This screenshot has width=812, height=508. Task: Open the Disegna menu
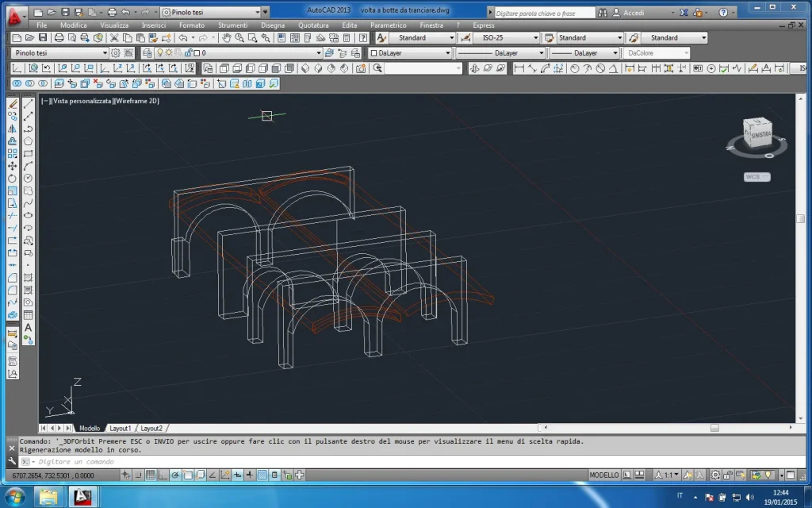click(x=273, y=25)
